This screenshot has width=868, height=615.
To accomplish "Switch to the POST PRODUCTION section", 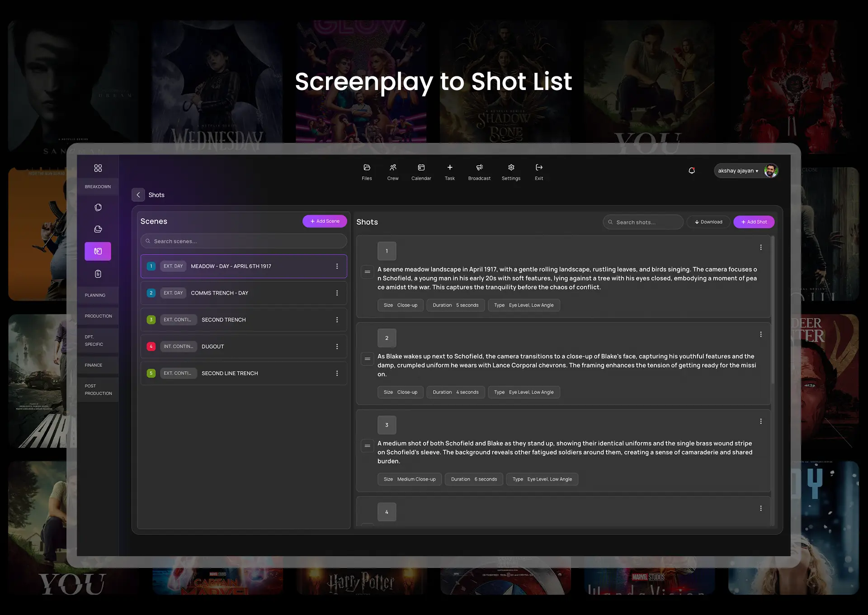I will coord(98,389).
